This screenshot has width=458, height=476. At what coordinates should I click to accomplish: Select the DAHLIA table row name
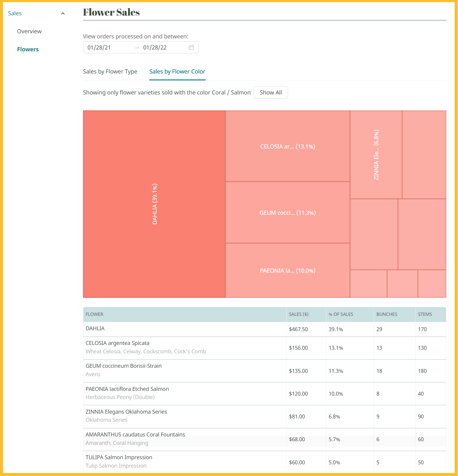coord(95,328)
